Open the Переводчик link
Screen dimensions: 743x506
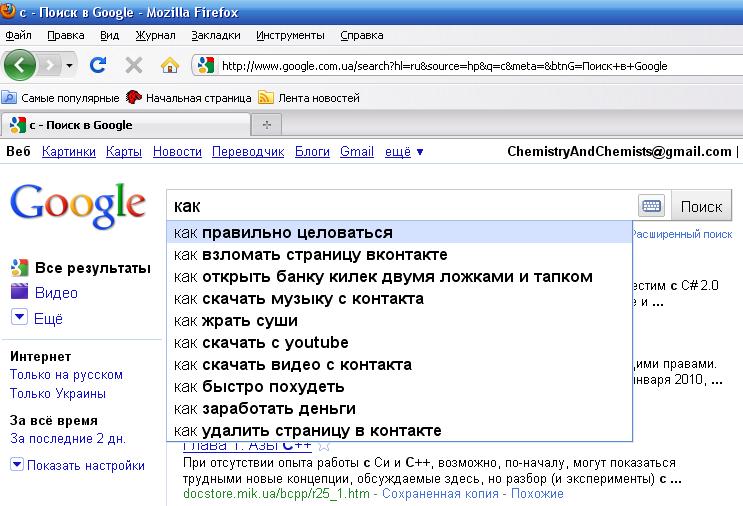click(x=248, y=152)
